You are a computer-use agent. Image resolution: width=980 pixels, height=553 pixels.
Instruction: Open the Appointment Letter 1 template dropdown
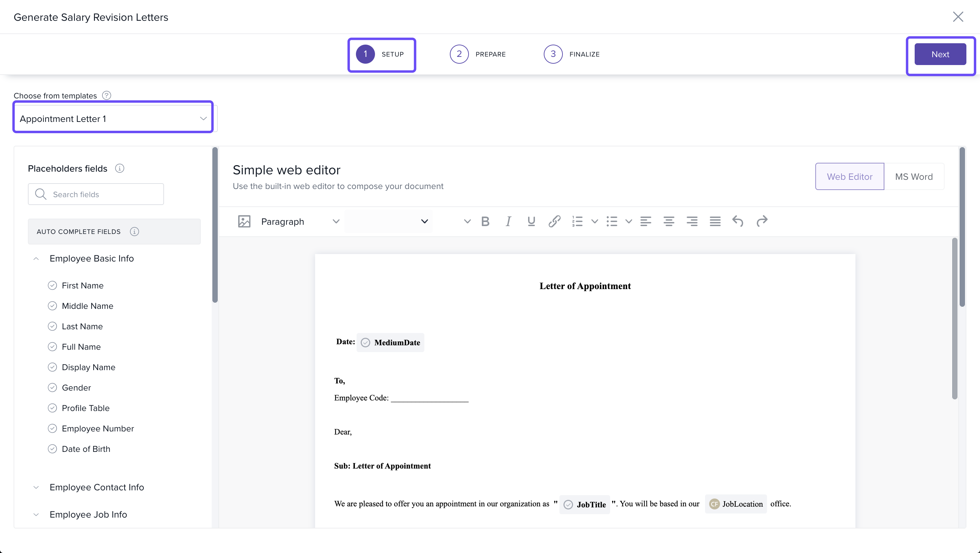[113, 119]
